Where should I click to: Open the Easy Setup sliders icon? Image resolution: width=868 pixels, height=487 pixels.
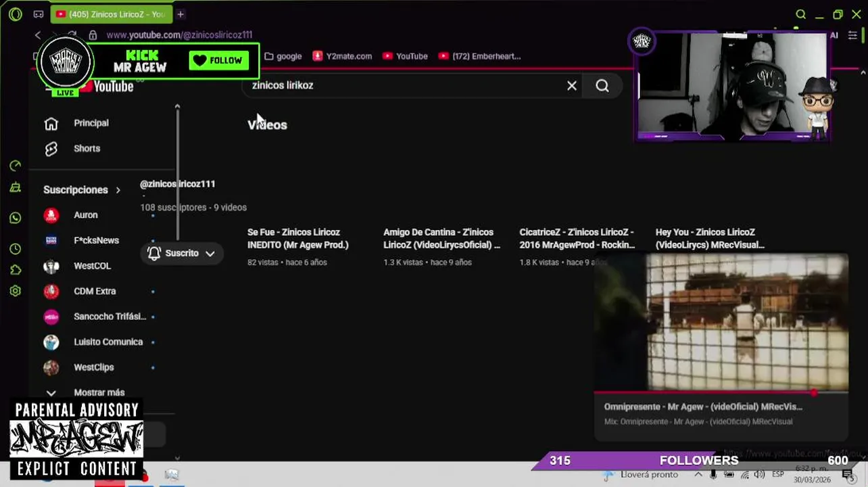[x=852, y=35]
